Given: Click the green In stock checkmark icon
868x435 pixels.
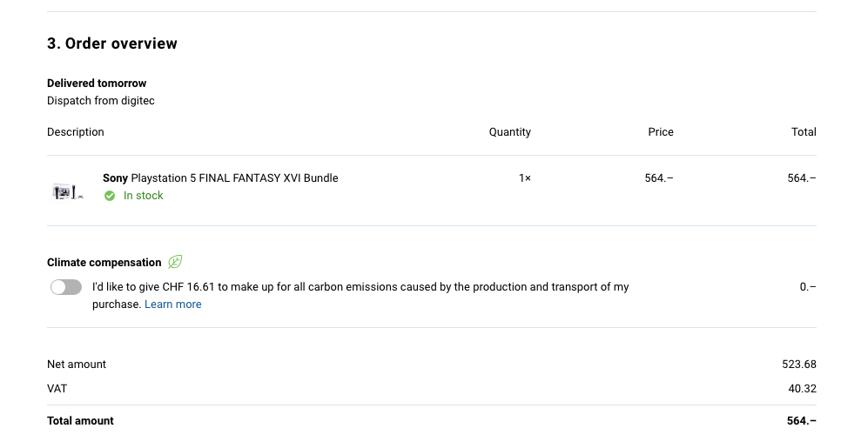Looking at the screenshot, I should pos(110,196).
